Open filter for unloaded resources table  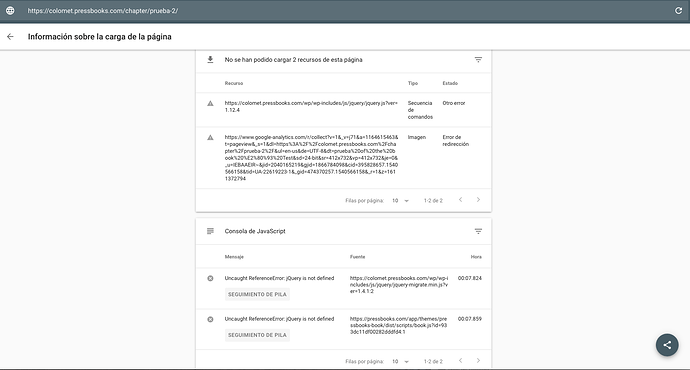pos(478,59)
